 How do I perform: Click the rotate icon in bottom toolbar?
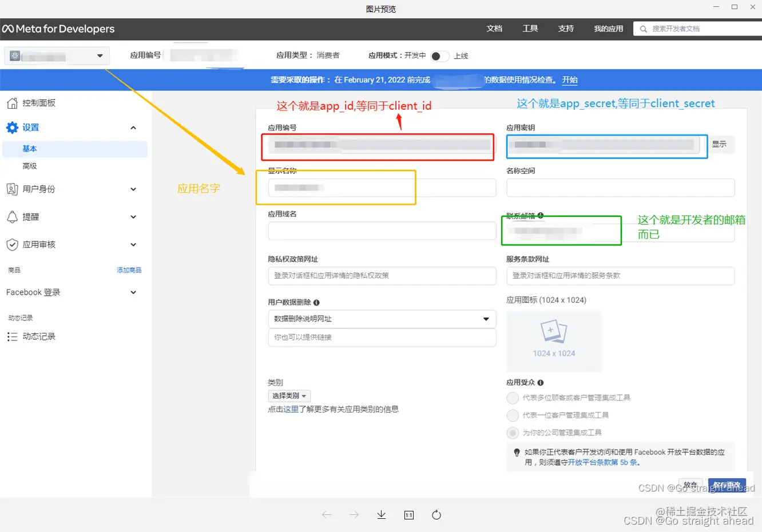click(x=436, y=515)
